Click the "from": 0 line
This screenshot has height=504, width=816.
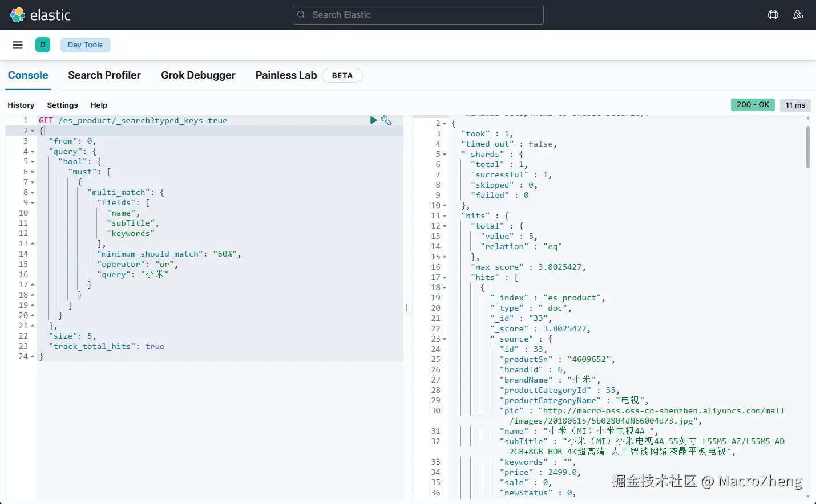click(x=72, y=141)
